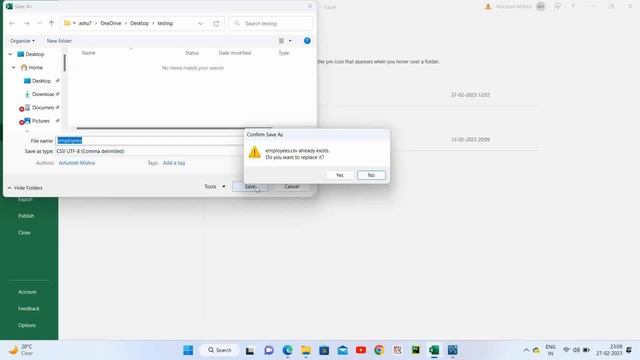Image resolution: width=640 pixels, height=360 pixels.
Task: Click No in Confirm Save As dialog
Action: 371,175
